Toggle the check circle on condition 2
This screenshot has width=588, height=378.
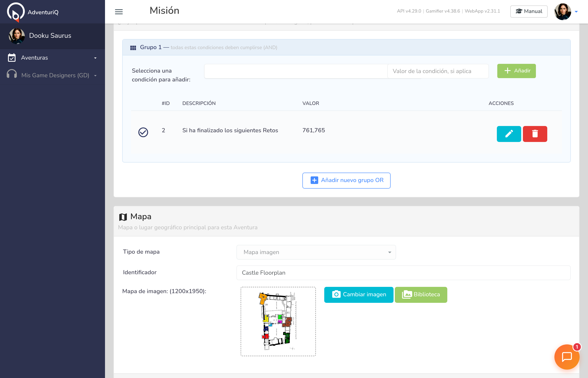[143, 132]
